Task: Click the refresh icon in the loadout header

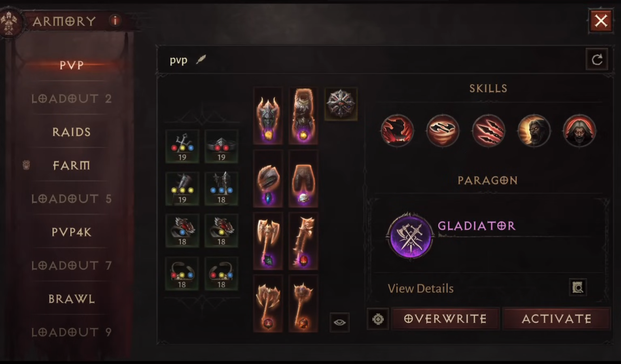Action: click(597, 60)
